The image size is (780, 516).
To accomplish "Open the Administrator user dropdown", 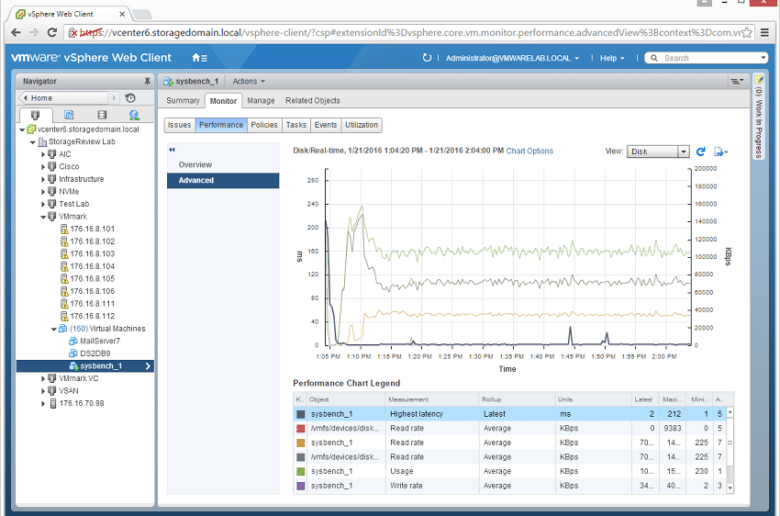I will point(512,58).
